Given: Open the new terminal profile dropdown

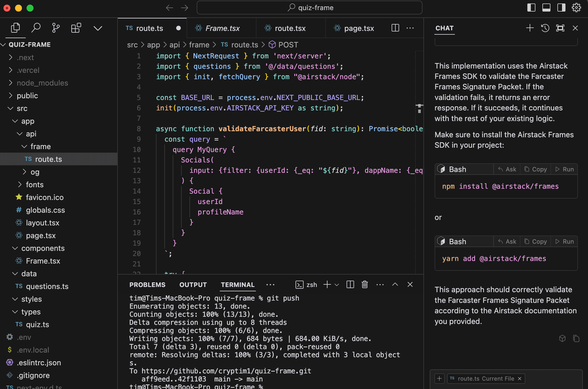Looking at the screenshot, I should [x=337, y=285].
